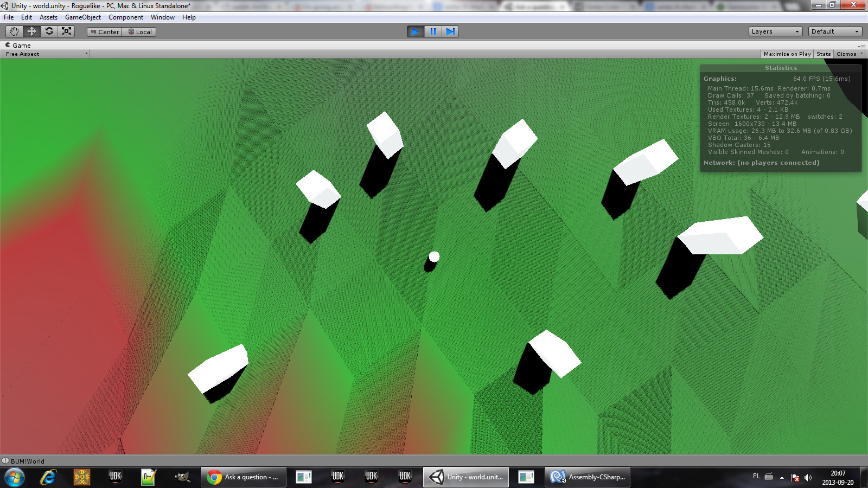Switch handle orientation with the Local button
Screen dimensions: 868x488
coord(139,31)
